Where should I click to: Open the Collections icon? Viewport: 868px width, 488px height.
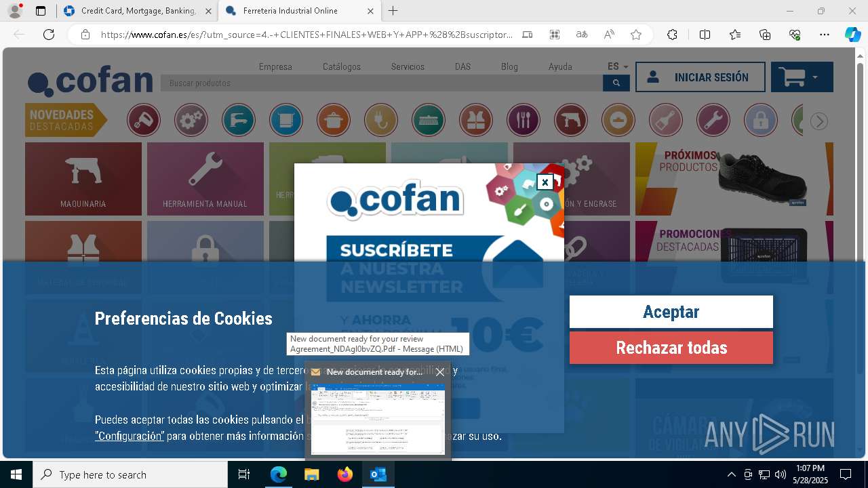tap(765, 35)
